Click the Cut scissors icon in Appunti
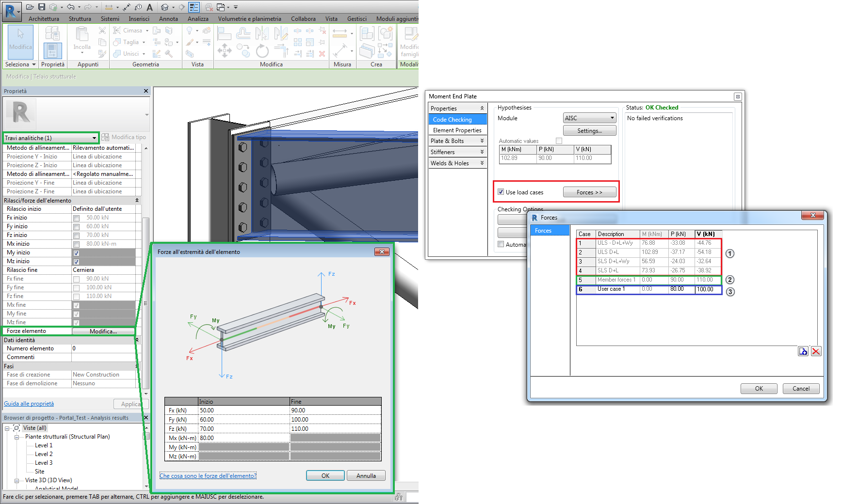Image resolution: width=842 pixels, height=504 pixels. (102, 31)
